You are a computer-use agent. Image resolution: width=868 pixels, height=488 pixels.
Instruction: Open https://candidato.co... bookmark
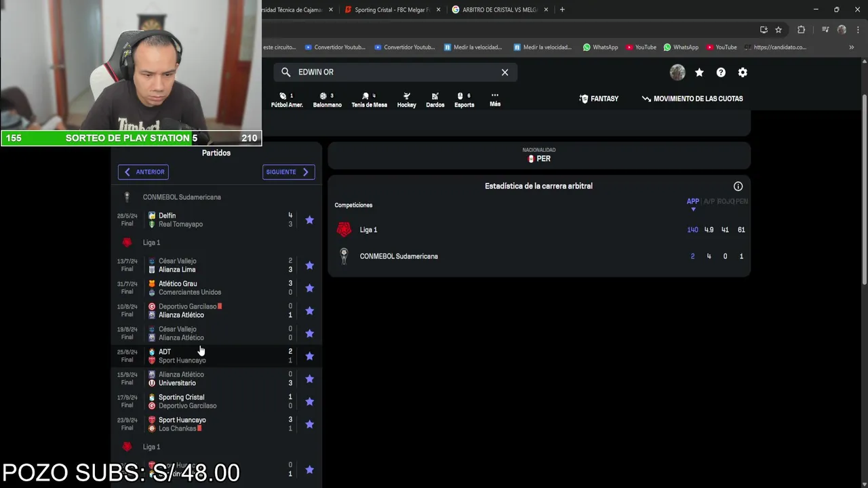point(775,47)
